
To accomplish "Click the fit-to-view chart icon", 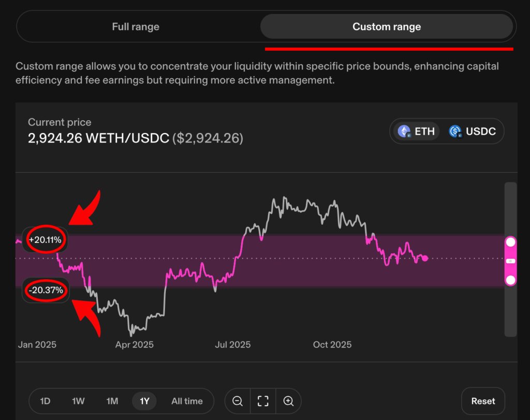I will (263, 401).
